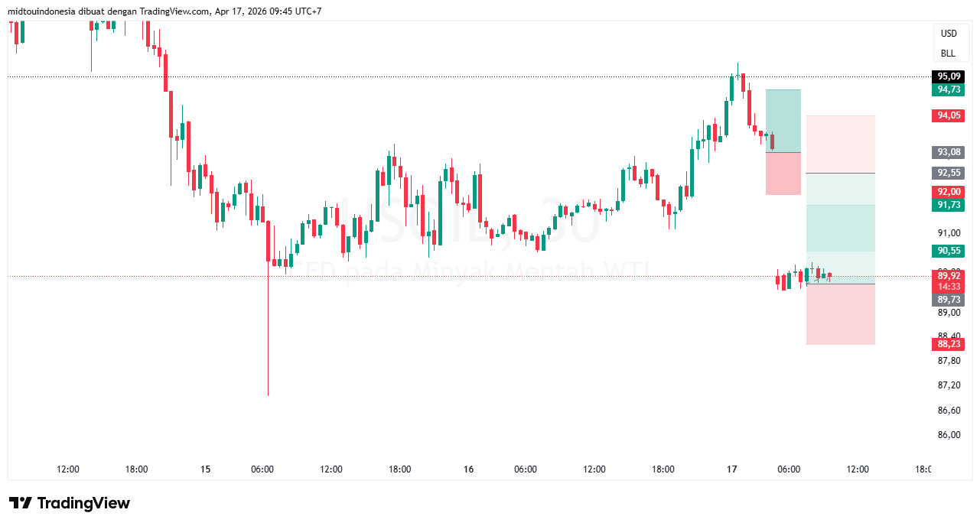Click the date label 15 on time axis
This screenshot has width=980, height=526.
(205, 469)
